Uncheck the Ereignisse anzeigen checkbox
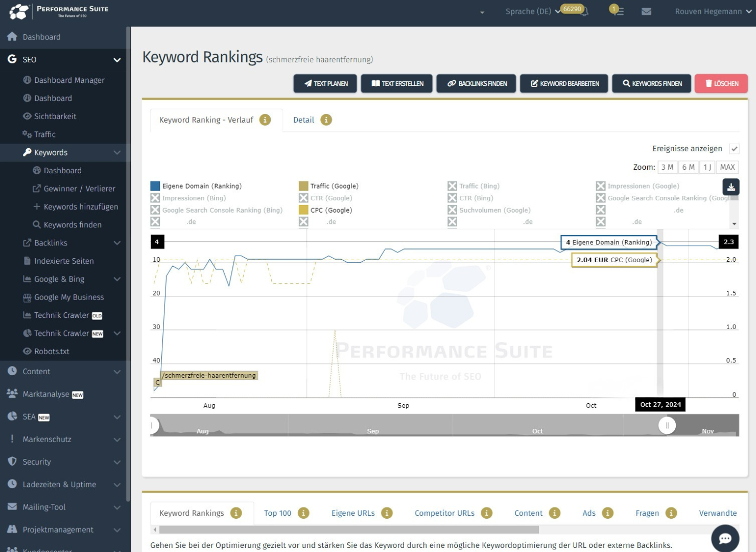Image resolution: width=756 pixels, height=552 pixels. 734,149
